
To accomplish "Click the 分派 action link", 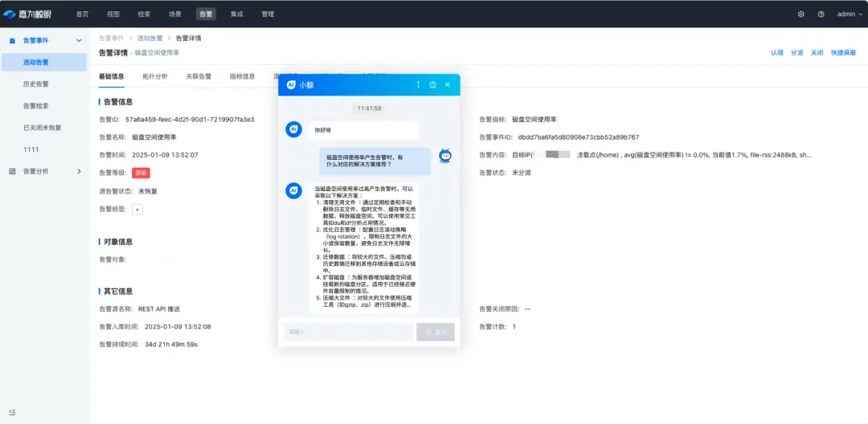I will tap(797, 53).
